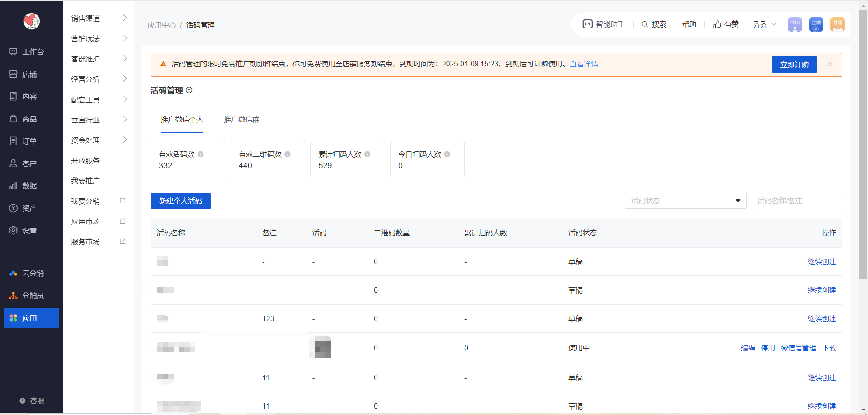Viewport: 868px width, 415px height.
Task: Switch to the 推广微信个人 tab
Action: point(182,120)
